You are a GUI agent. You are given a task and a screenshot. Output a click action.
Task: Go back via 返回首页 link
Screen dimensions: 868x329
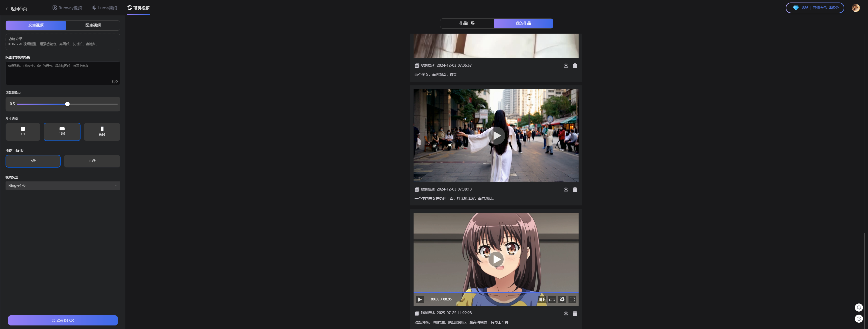(x=16, y=8)
